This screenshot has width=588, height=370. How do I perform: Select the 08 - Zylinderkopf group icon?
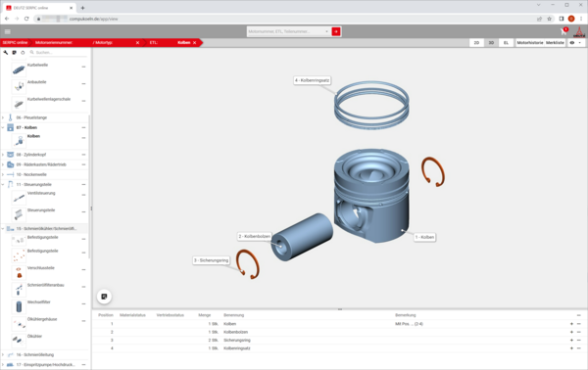coord(11,155)
